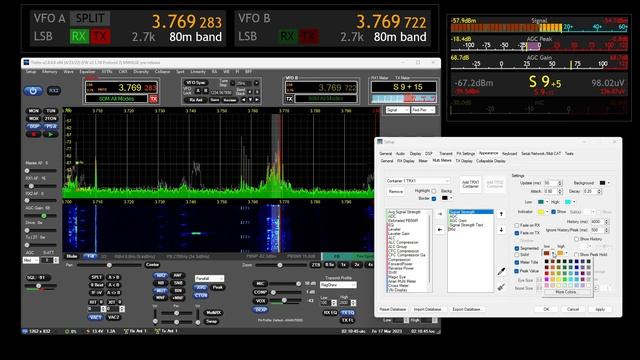Toggle the indicator Show checkbox

553,212
